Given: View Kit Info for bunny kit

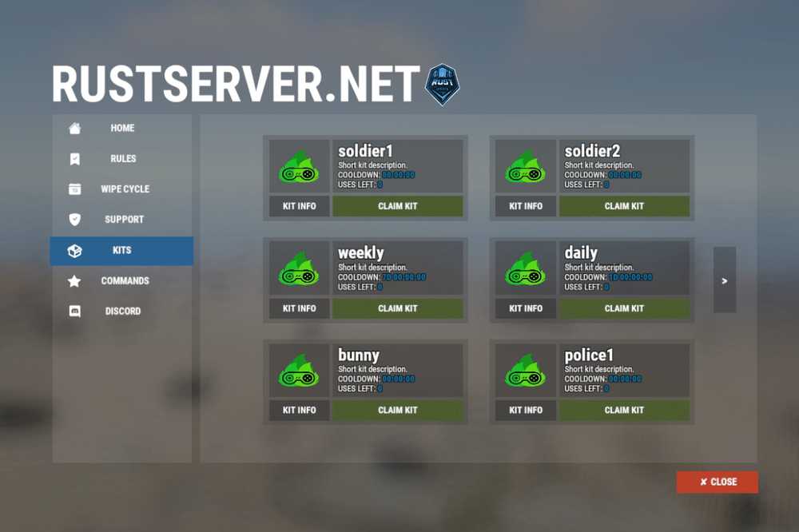Looking at the screenshot, I should click(299, 411).
